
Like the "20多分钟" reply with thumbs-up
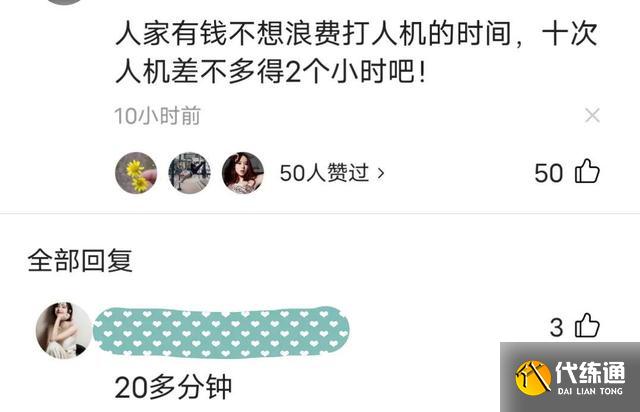587,325
